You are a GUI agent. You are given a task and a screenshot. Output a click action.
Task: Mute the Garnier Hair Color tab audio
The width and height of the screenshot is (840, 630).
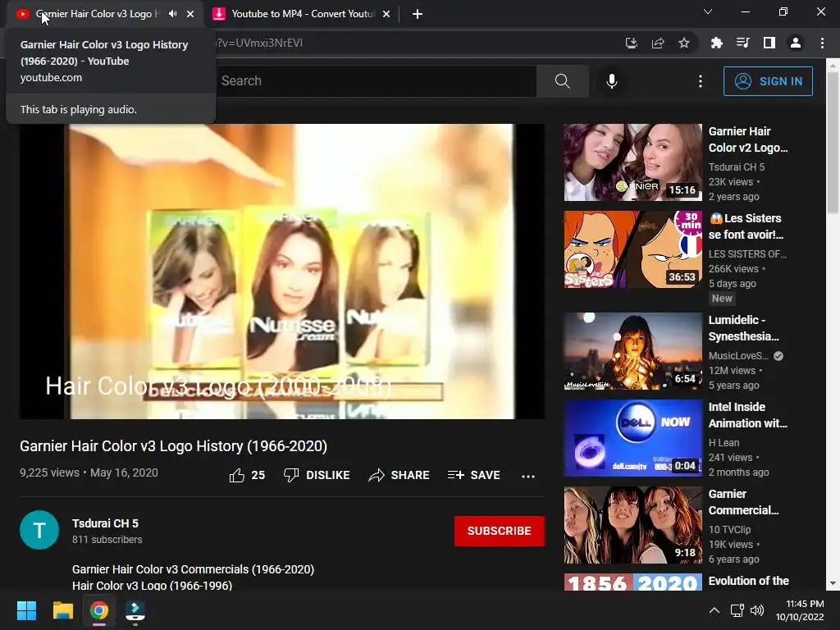point(172,14)
